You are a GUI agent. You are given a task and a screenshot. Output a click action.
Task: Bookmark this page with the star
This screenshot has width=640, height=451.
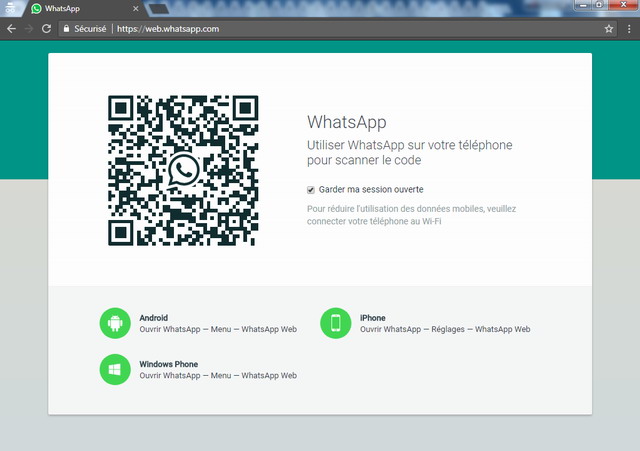pos(609,29)
